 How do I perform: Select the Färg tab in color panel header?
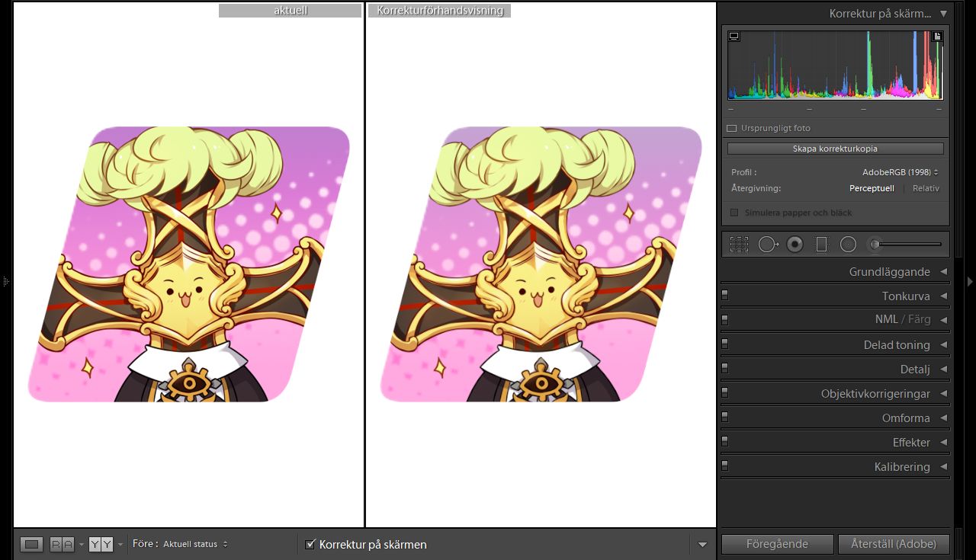click(919, 320)
